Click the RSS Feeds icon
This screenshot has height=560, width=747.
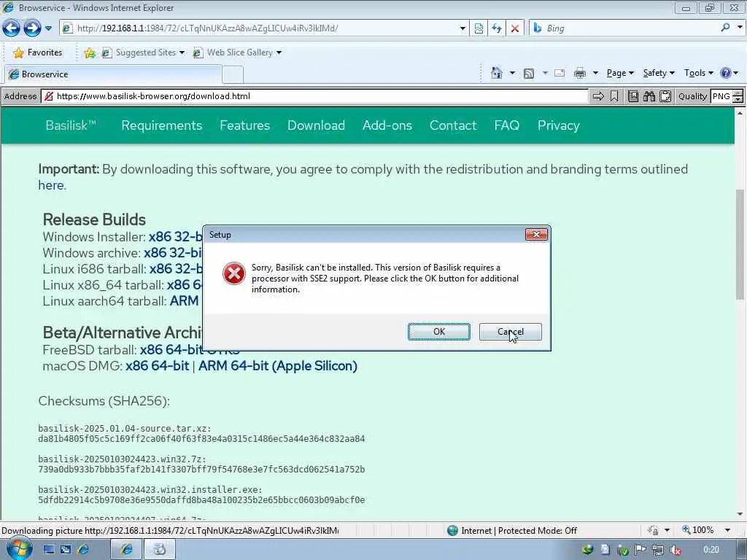pyautogui.click(x=529, y=74)
